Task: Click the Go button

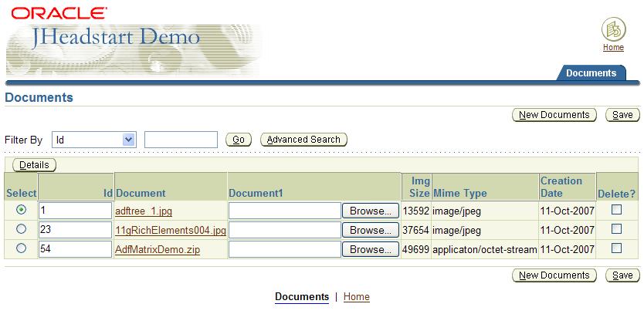Action: [239, 140]
